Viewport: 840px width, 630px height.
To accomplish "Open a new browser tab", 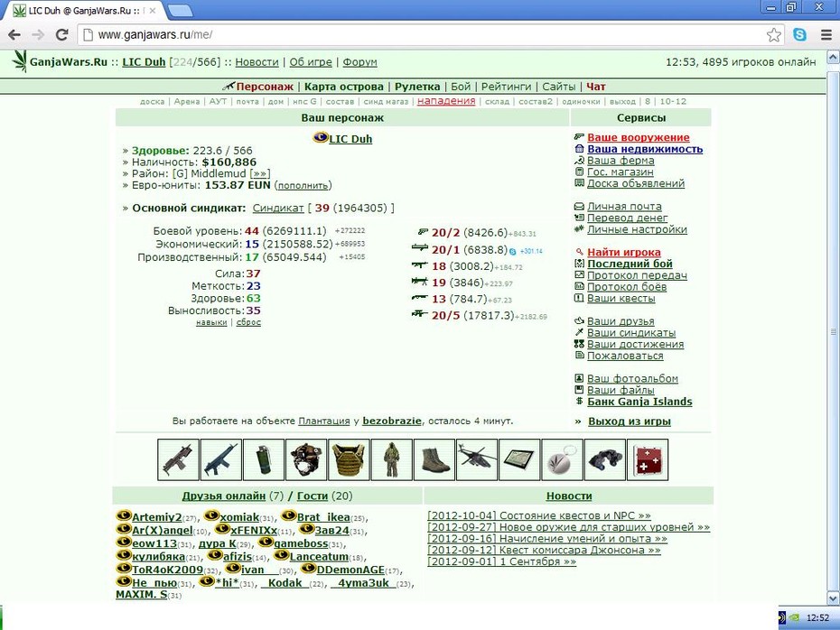I will tap(180, 10).
